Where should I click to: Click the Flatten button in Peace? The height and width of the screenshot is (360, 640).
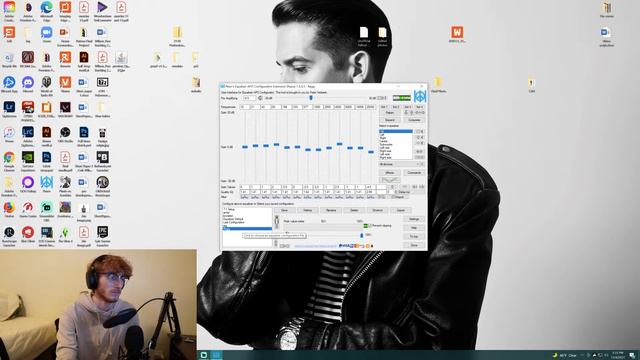pos(390,113)
